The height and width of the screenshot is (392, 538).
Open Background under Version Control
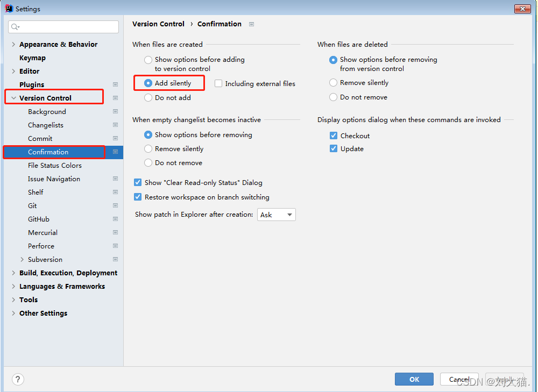pos(47,112)
